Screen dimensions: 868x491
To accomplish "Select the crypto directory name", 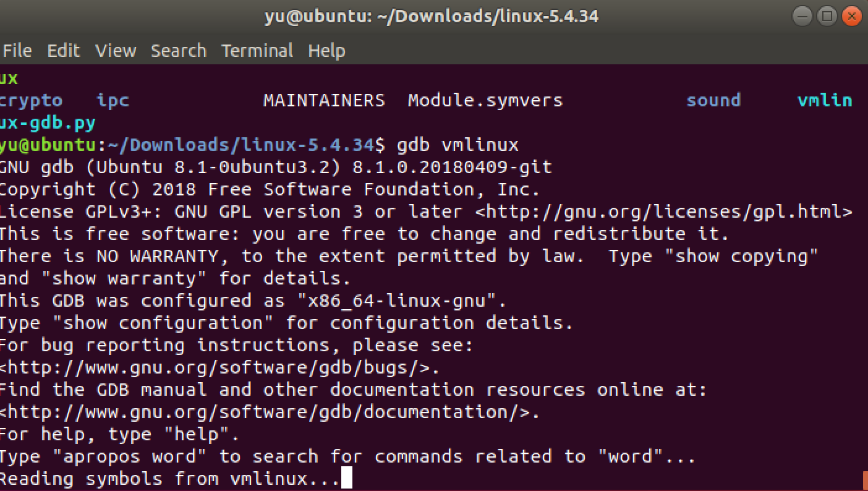I will coord(31,100).
